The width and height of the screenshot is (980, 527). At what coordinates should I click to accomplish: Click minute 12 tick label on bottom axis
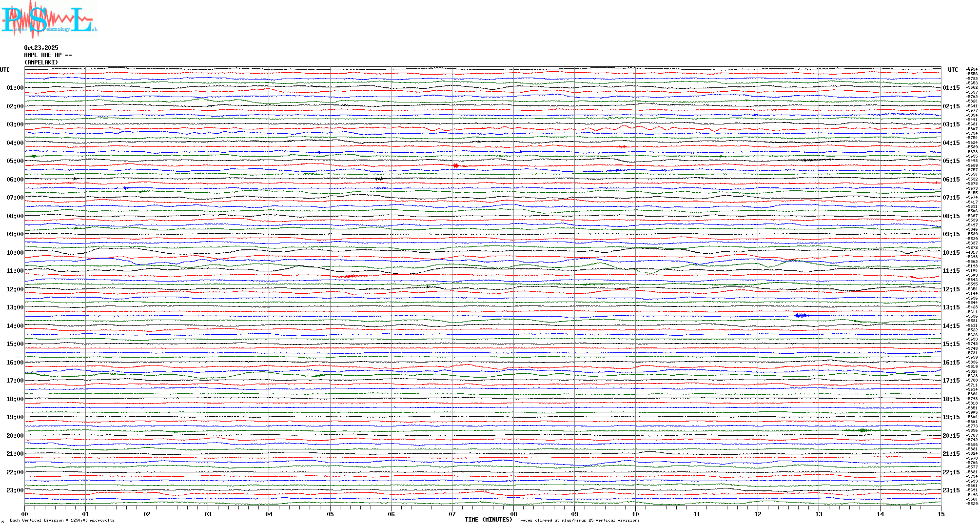pos(758,514)
